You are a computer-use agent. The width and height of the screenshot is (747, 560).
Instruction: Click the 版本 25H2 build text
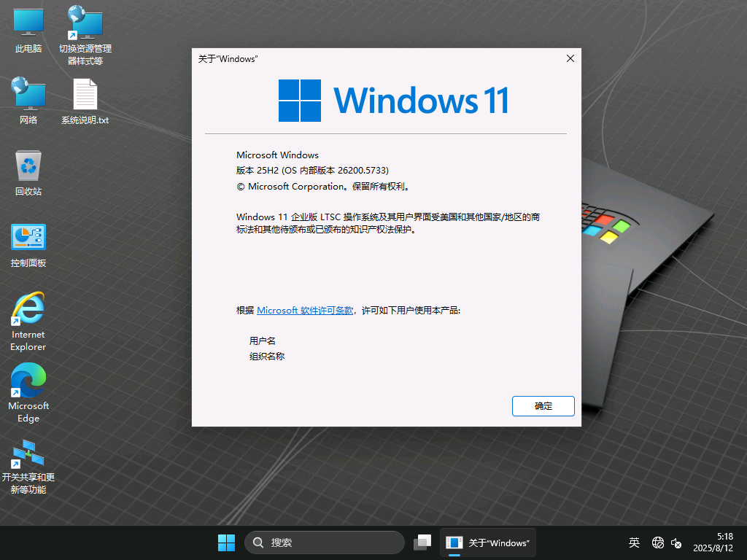[312, 171]
